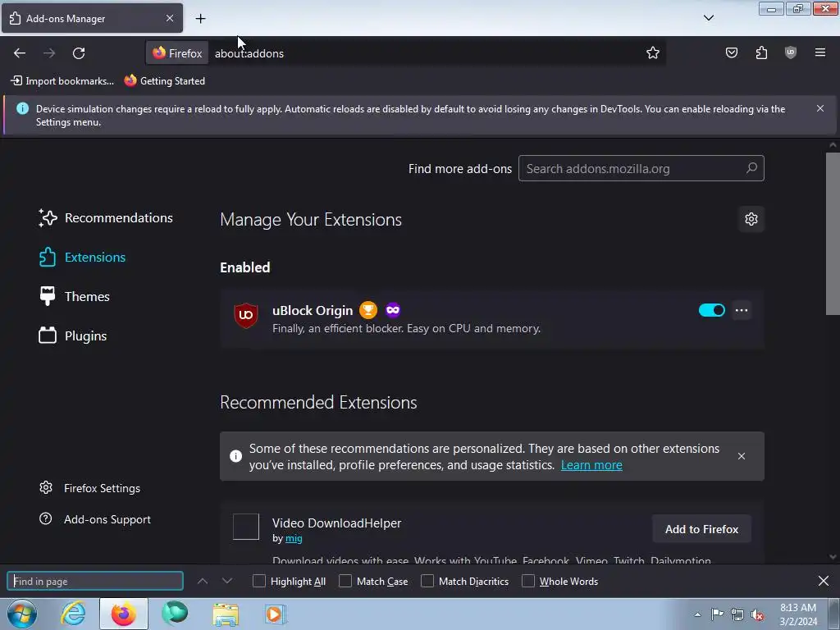Image resolution: width=840 pixels, height=630 pixels.
Task: Enable the Highlight All checkbox
Action: 258,582
